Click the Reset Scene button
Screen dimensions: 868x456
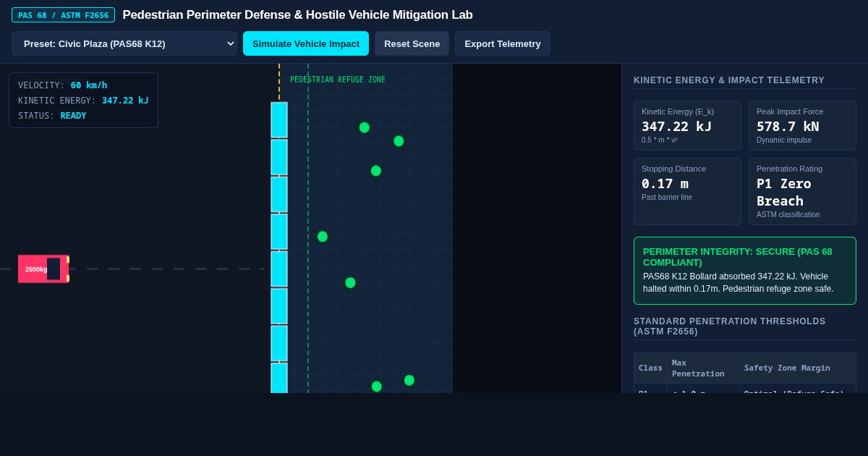point(412,43)
